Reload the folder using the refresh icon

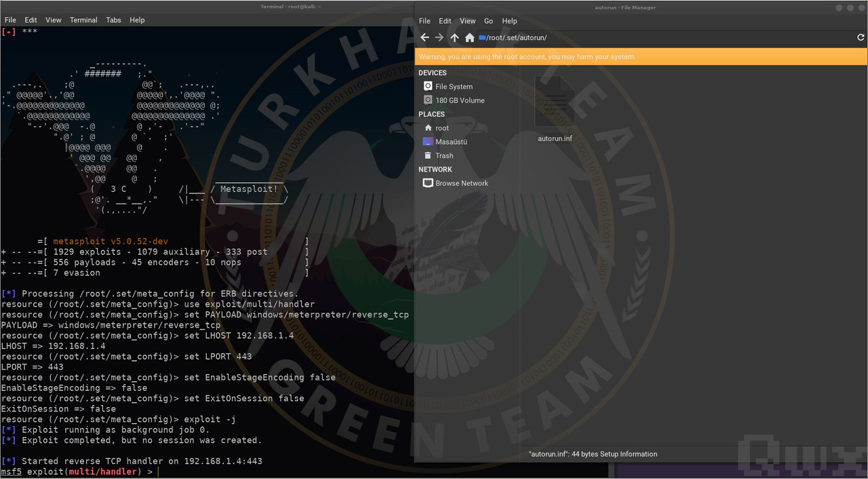click(861, 38)
